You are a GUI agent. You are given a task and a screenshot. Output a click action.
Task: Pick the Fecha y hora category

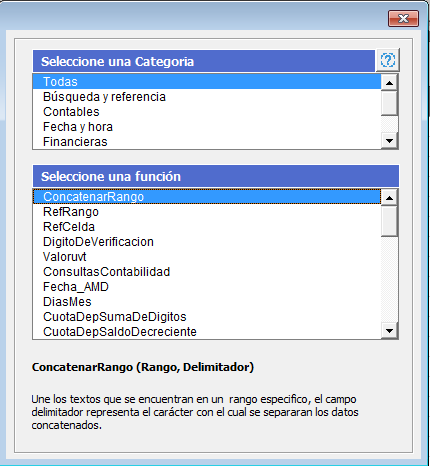pos(207,127)
